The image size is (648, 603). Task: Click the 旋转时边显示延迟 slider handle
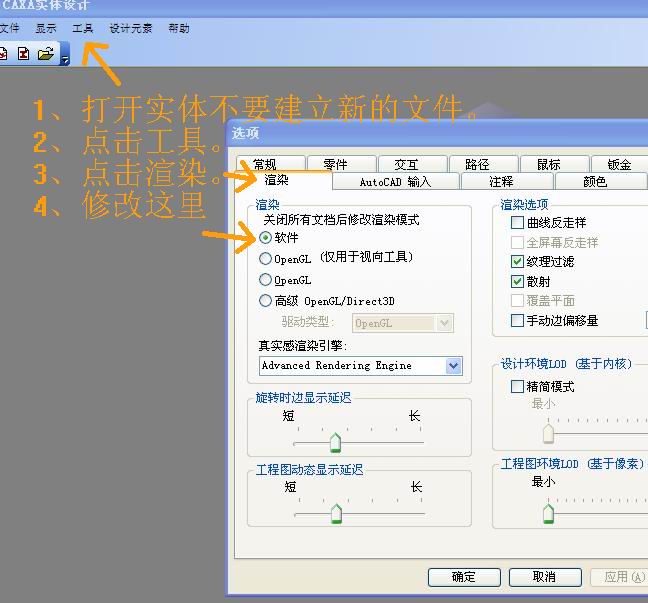click(x=336, y=443)
